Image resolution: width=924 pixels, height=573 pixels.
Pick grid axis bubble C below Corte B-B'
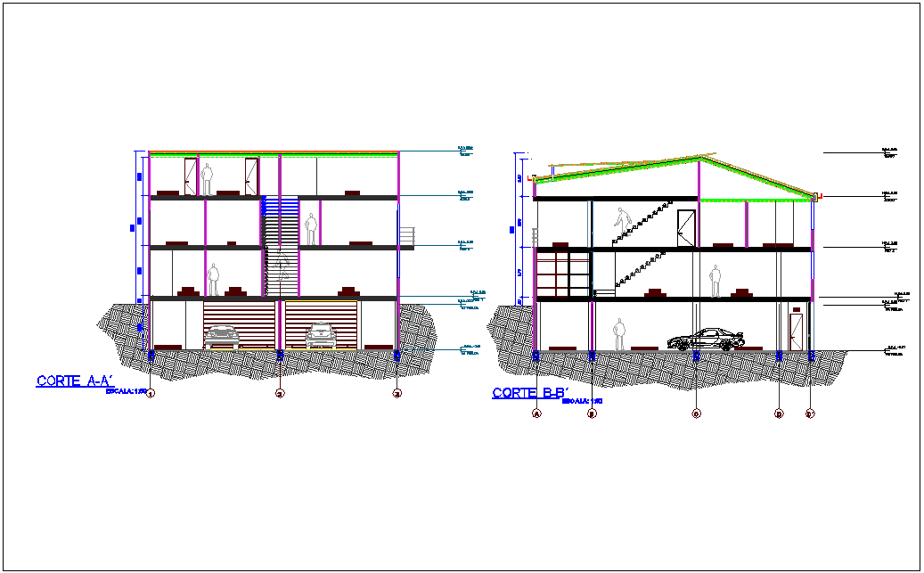click(x=696, y=413)
